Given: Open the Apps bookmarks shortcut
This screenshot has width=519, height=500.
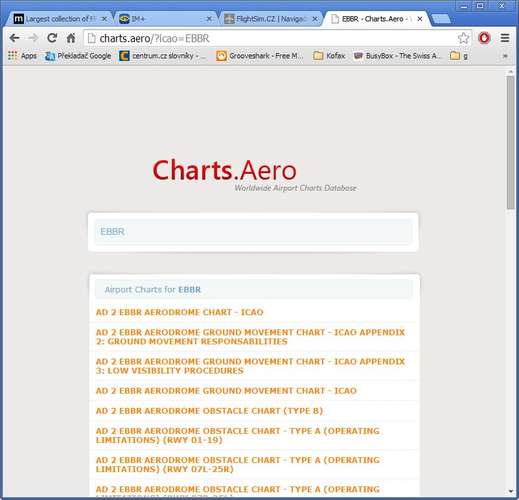Looking at the screenshot, I should tap(22, 56).
